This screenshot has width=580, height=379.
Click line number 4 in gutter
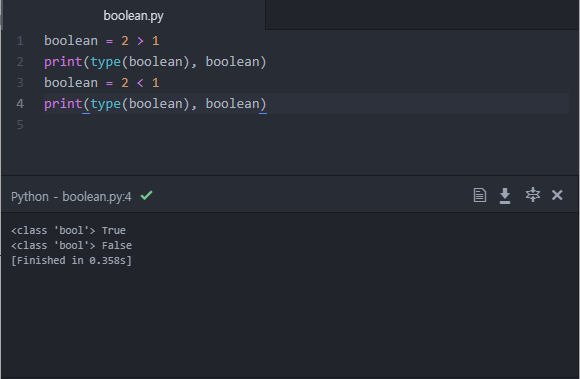tap(20, 104)
